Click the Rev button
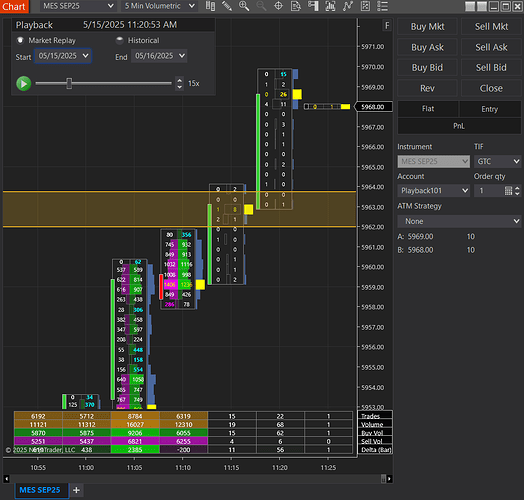 pos(427,88)
